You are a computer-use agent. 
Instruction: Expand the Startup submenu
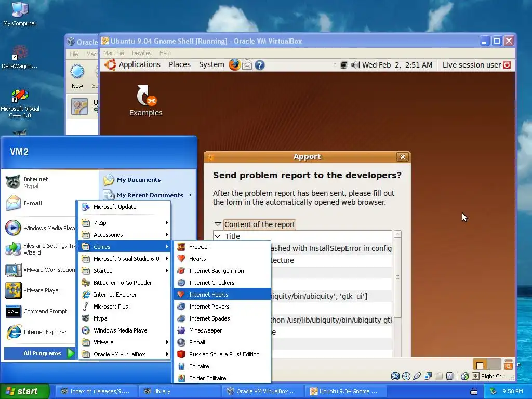point(125,270)
